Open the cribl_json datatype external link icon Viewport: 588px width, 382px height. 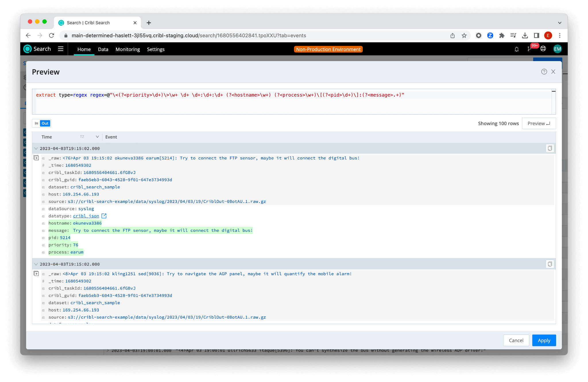[x=104, y=216]
